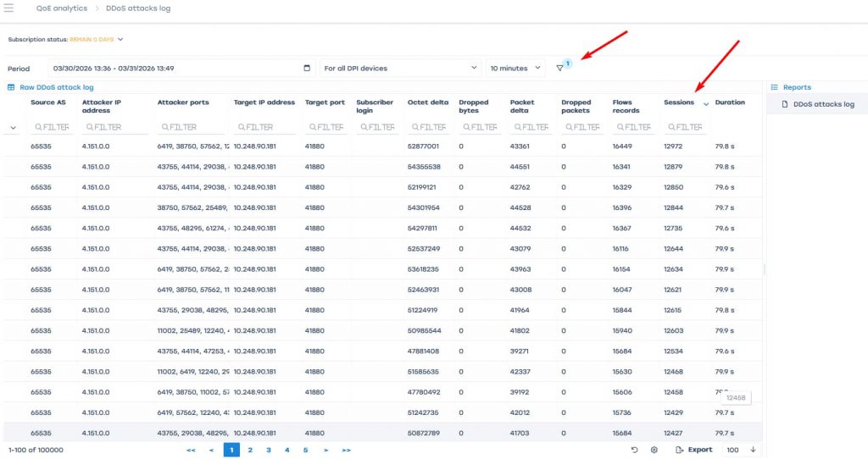Image resolution: width=868 pixels, height=459 pixels.
Task: Click octet delta value 50985544
Action: (424, 331)
